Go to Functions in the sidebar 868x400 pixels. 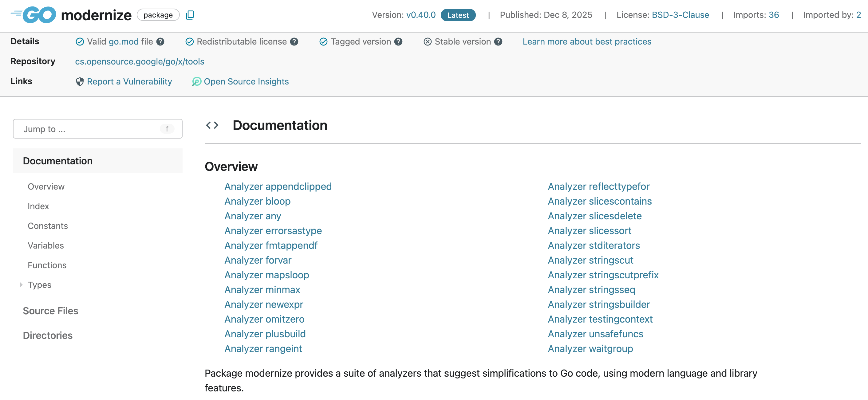point(47,265)
